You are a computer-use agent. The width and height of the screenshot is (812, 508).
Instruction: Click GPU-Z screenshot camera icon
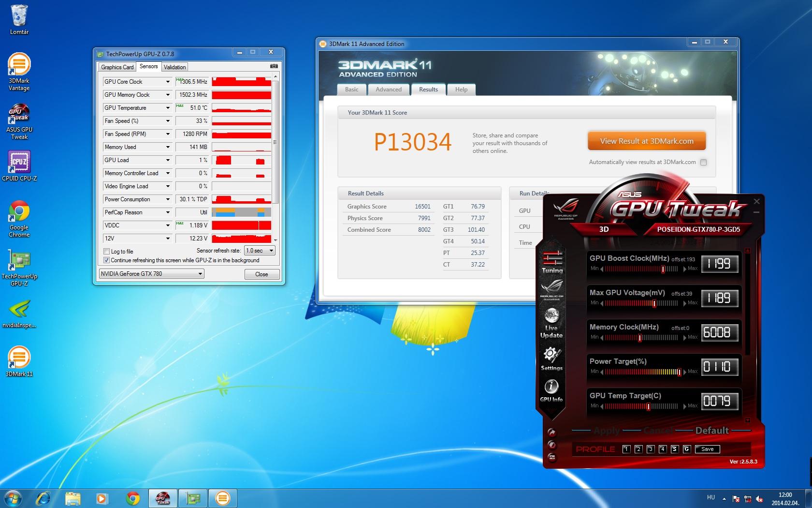pyautogui.click(x=274, y=66)
